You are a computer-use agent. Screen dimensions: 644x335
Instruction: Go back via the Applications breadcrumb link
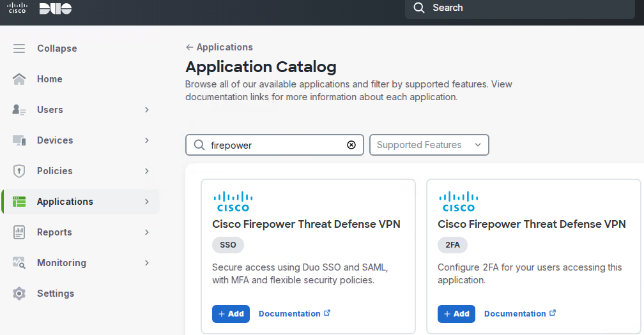click(225, 47)
